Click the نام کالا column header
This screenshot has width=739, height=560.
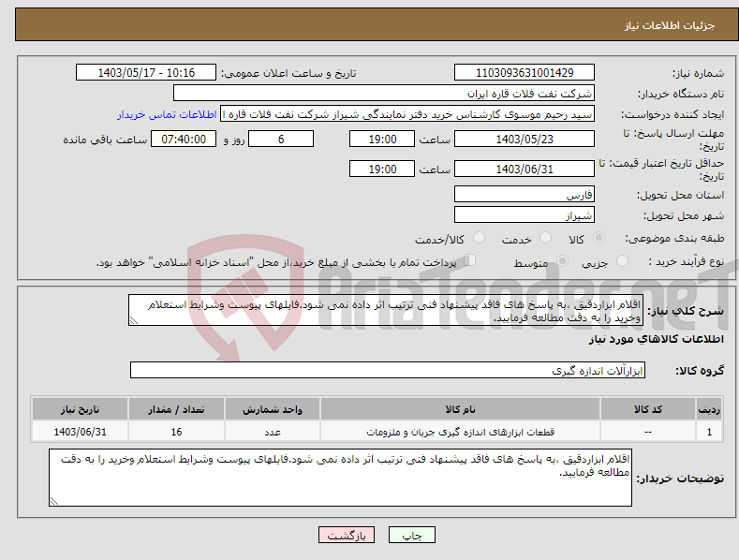[460, 409]
